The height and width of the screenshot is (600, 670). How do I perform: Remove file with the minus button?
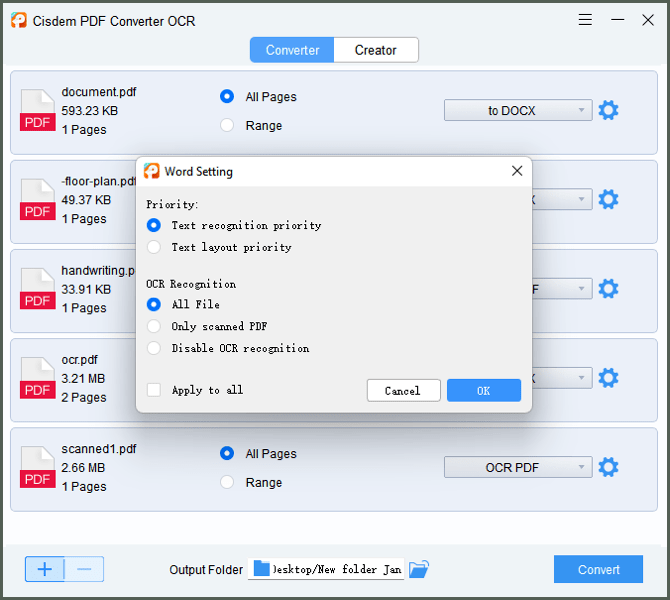click(84, 569)
